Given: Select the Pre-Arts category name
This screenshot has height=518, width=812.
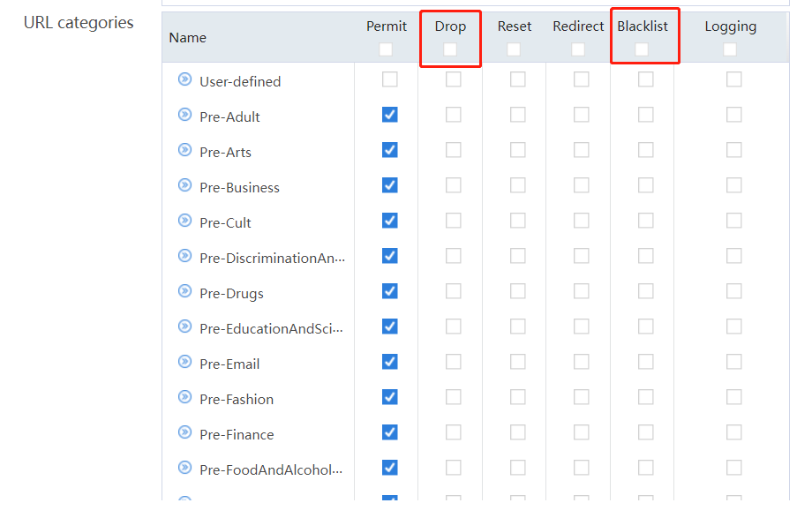Looking at the screenshot, I should [225, 153].
